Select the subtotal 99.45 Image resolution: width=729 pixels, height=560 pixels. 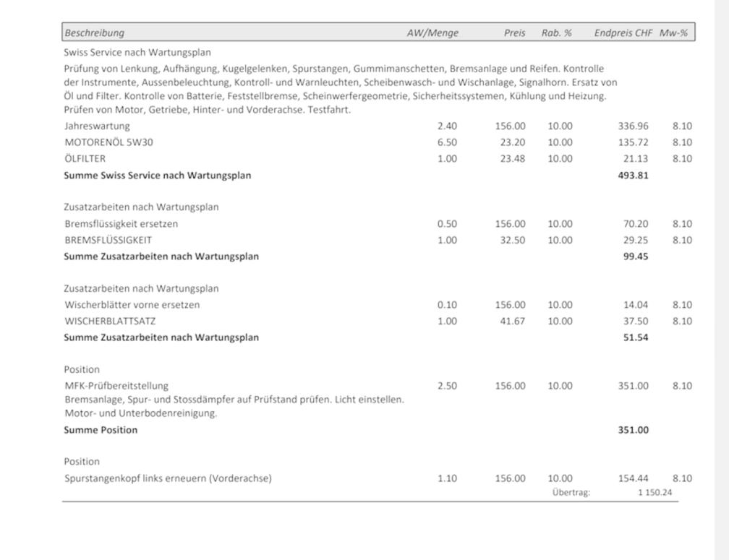pyautogui.click(x=636, y=257)
